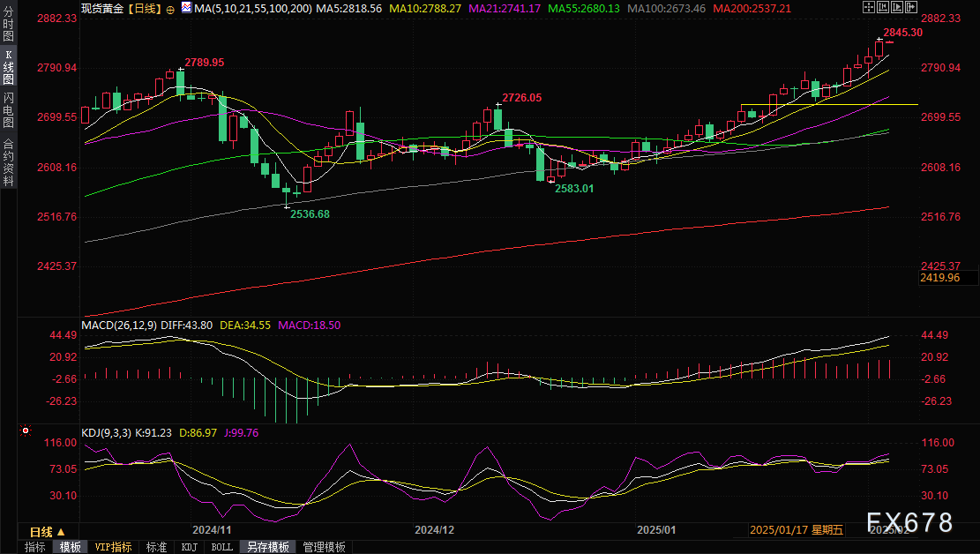Click the red sun marker icon near KDJ
Screen dimensions: 980x554
pyautogui.click(x=25, y=431)
